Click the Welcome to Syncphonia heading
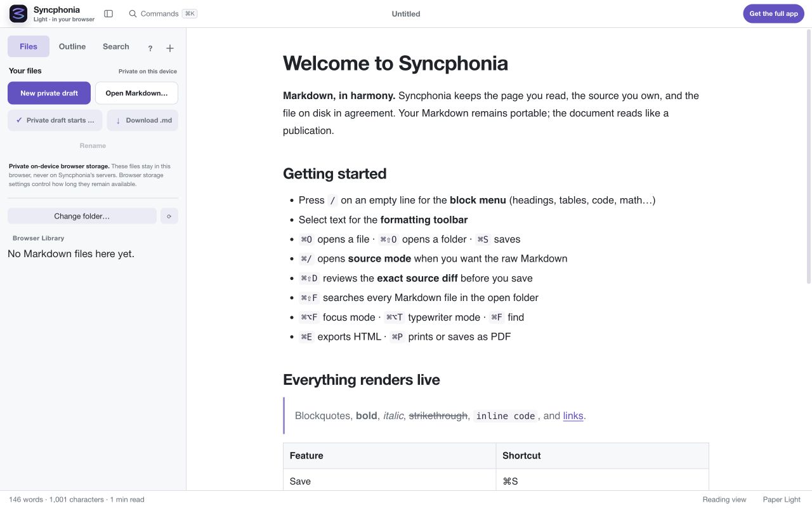The width and height of the screenshot is (812, 508). tap(395, 63)
